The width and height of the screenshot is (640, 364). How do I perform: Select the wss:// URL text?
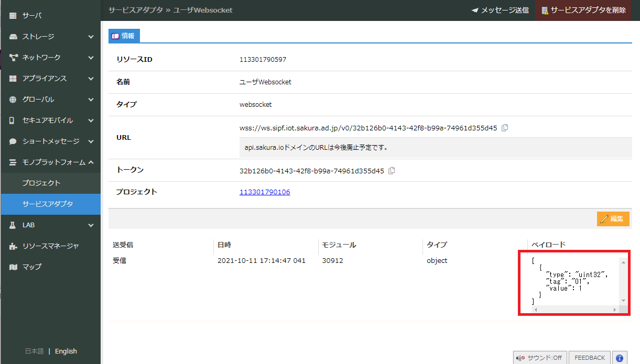[x=368, y=128]
